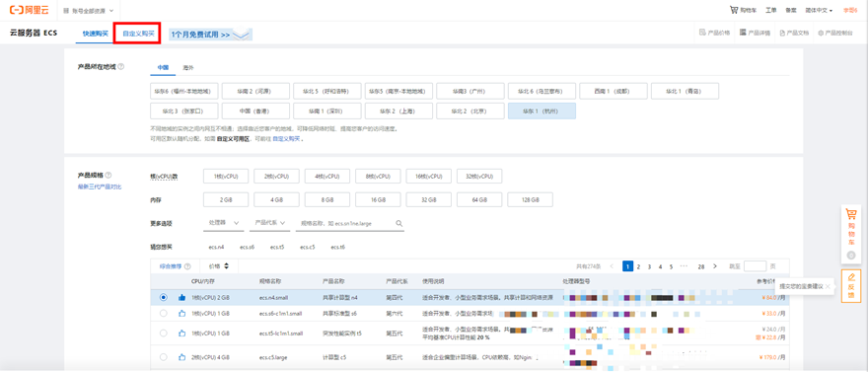Switch to 快速购买 tab

click(x=96, y=34)
